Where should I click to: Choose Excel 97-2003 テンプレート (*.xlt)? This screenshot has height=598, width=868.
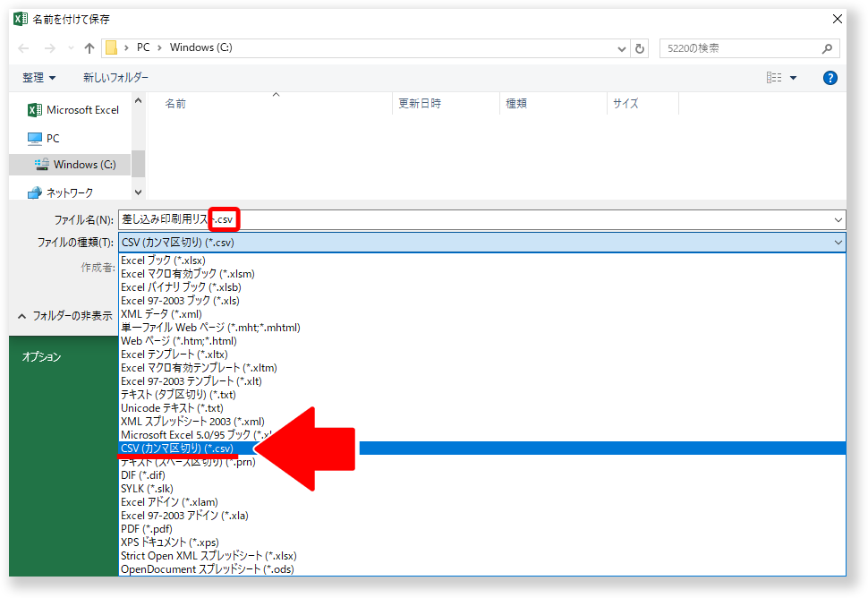coord(482,381)
